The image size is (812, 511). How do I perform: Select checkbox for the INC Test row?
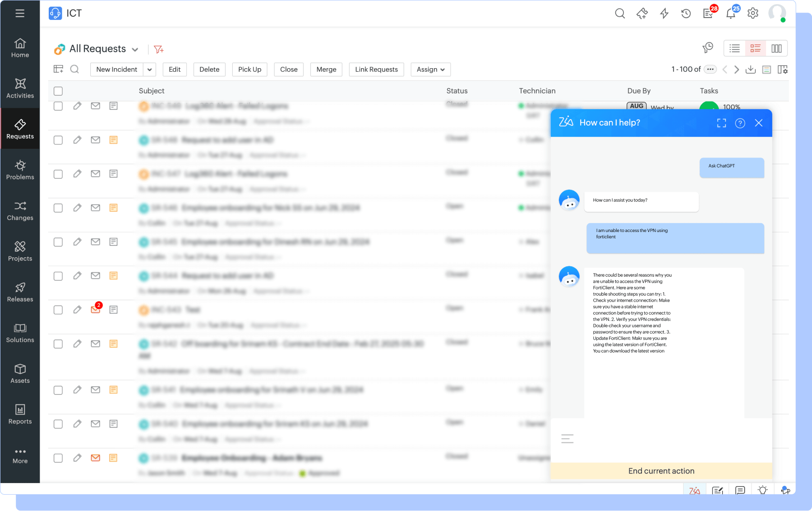58,310
